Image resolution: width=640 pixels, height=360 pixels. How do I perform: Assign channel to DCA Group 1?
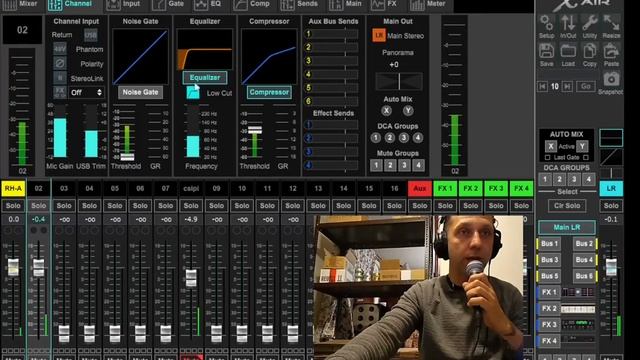tap(376, 138)
